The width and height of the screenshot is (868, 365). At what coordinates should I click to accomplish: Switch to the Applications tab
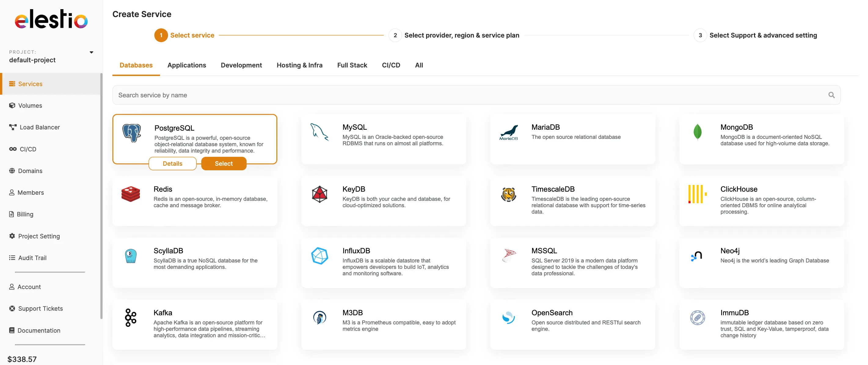point(187,65)
